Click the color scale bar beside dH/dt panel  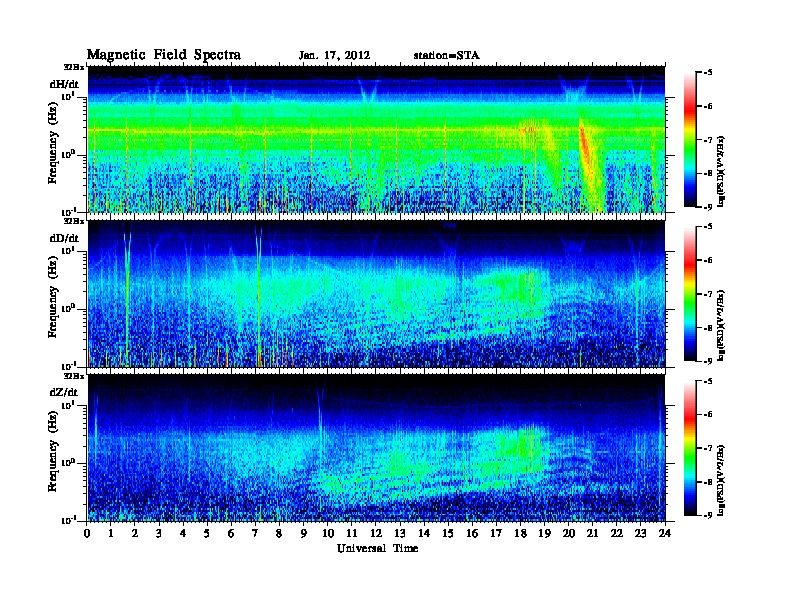(690, 140)
